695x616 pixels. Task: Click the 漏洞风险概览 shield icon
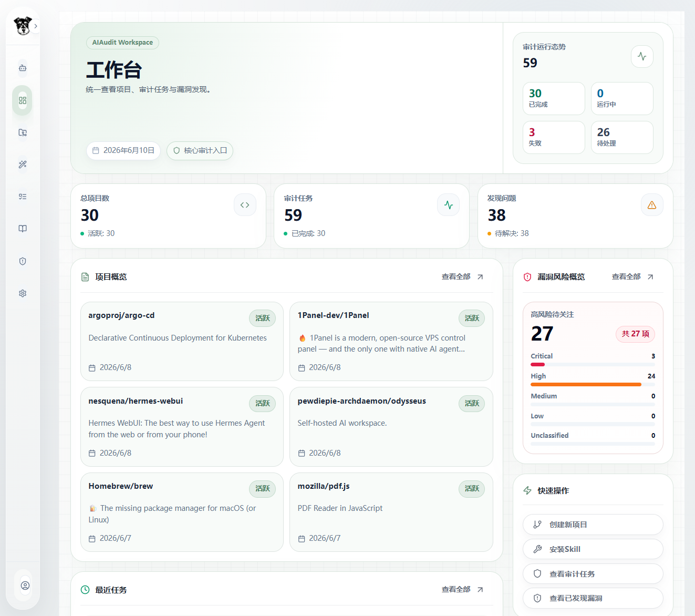527,277
